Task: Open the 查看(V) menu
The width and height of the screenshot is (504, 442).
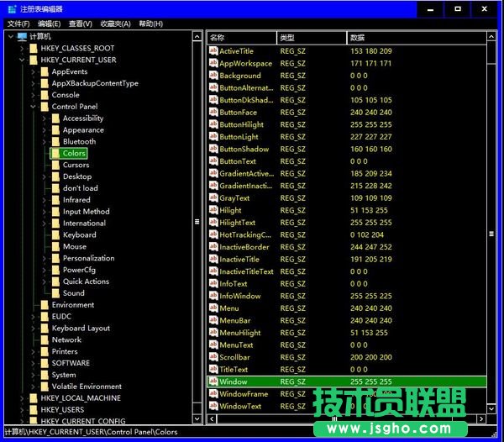Action: (81, 24)
